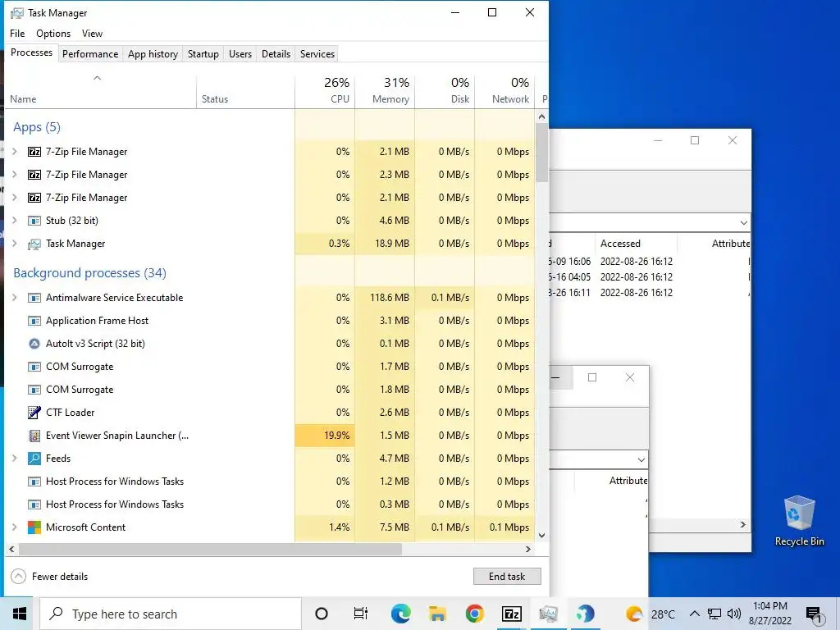Open the notification center icon
This screenshot has height=630, width=840.
814,614
